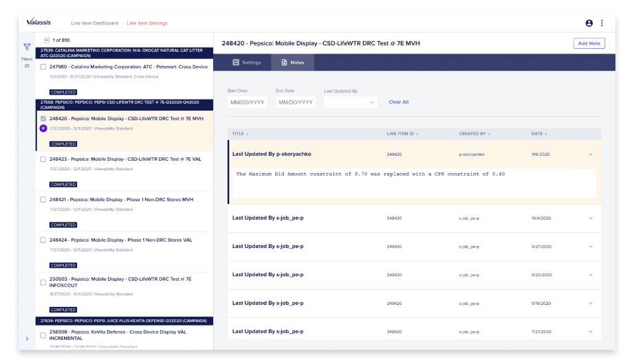Check the 250503 7E INFOSCOUT line item
Image resolution: width=634 pixels, height=364 pixels.
[43, 282]
